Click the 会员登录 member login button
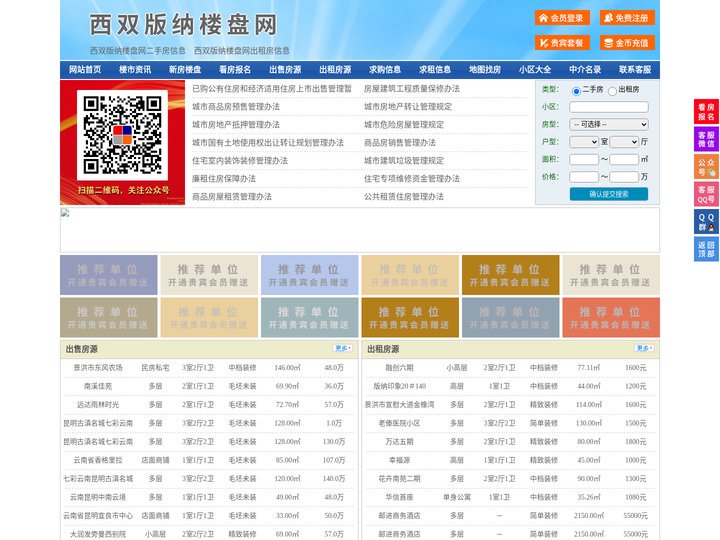 (x=562, y=18)
